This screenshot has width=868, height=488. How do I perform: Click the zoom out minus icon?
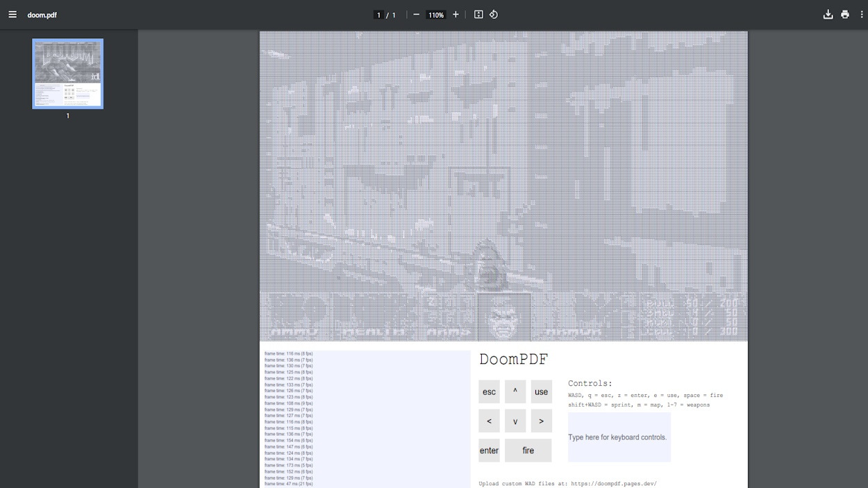416,15
